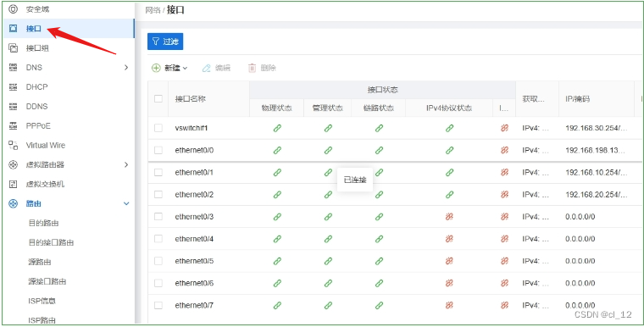This screenshot has height=327, width=644.
Task: Click the 删除 delete button
Action: click(262, 68)
